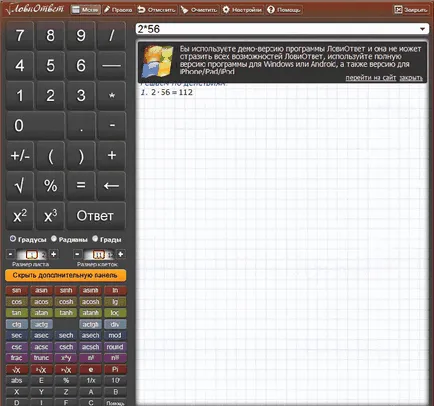Viewport: 434px width, 406px height.
Task: Decrease cell size with minus stepper
Action: pos(77,254)
